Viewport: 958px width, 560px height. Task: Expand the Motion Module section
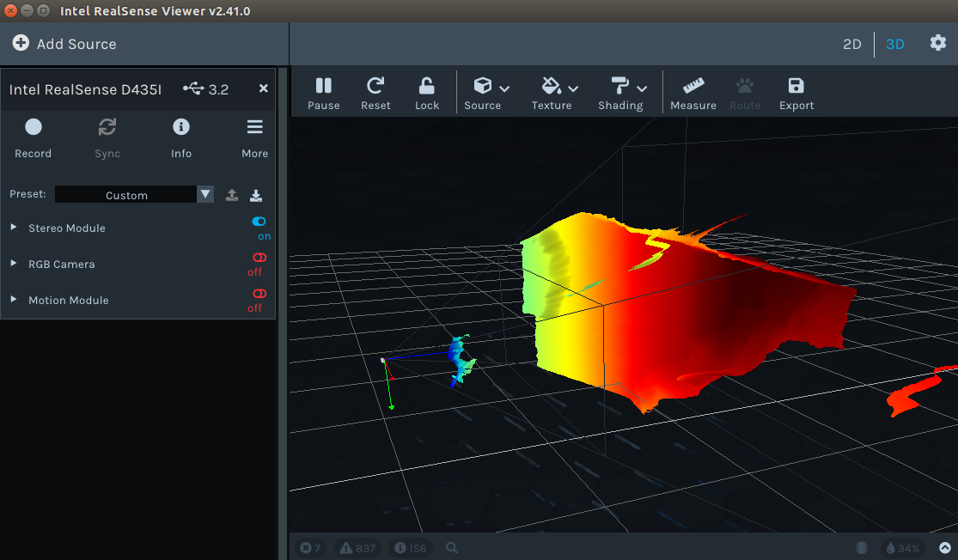tap(14, 299)
